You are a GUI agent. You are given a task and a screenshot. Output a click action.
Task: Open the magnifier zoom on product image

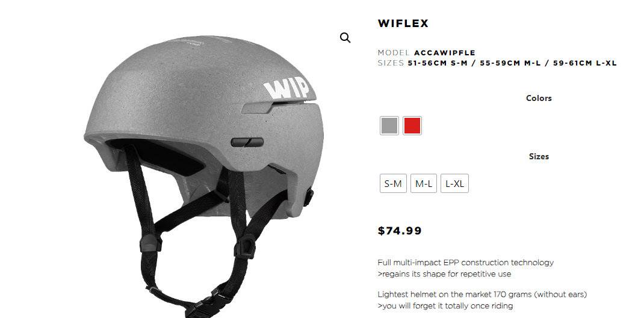[345, 38]
